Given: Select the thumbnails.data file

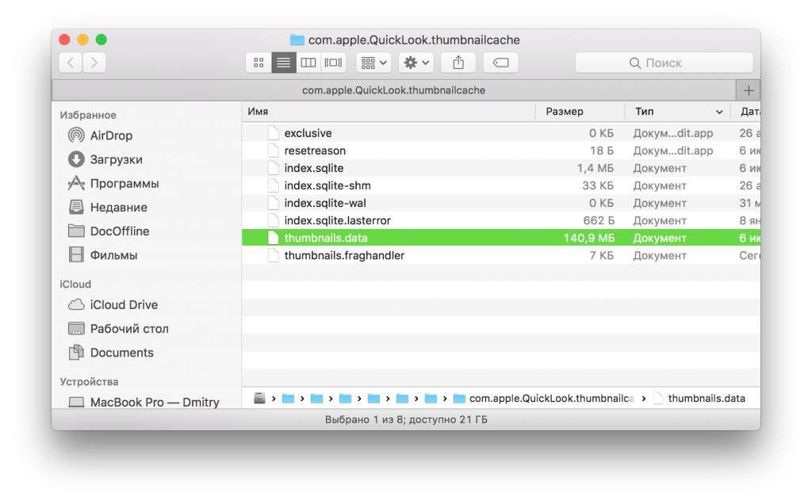Looking at the screenshot, I should [x=501, y=238].
